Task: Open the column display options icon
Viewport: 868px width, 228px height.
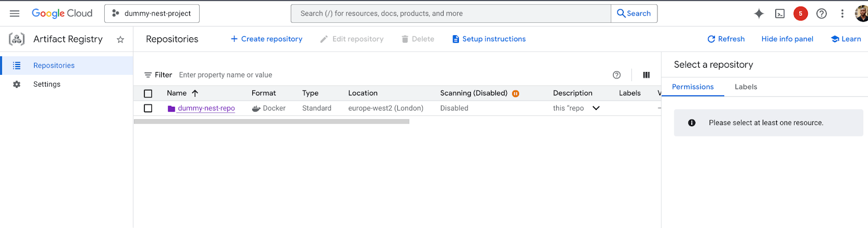Action: pyautogui.click(x=646, y=75)
